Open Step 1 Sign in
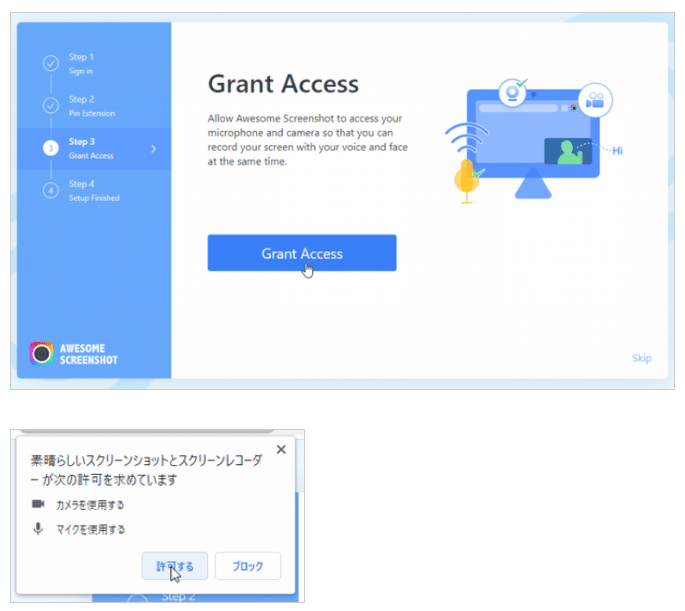This screenshot has height=611, width=685. [81, 64]
